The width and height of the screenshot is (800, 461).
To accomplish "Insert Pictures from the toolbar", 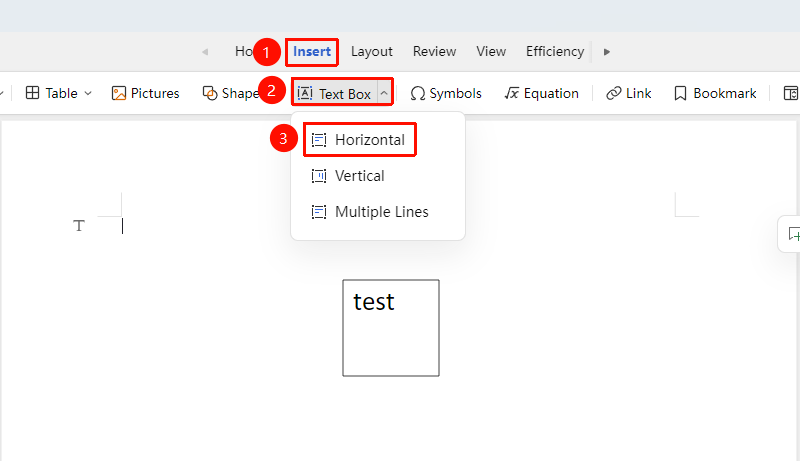I will coord(145,93).
